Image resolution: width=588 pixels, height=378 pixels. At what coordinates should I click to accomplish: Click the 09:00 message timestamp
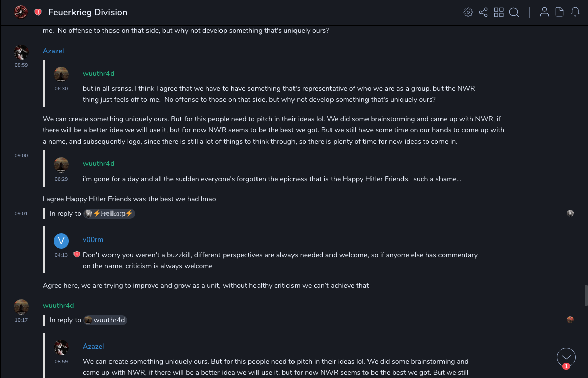tap(21, 156)
